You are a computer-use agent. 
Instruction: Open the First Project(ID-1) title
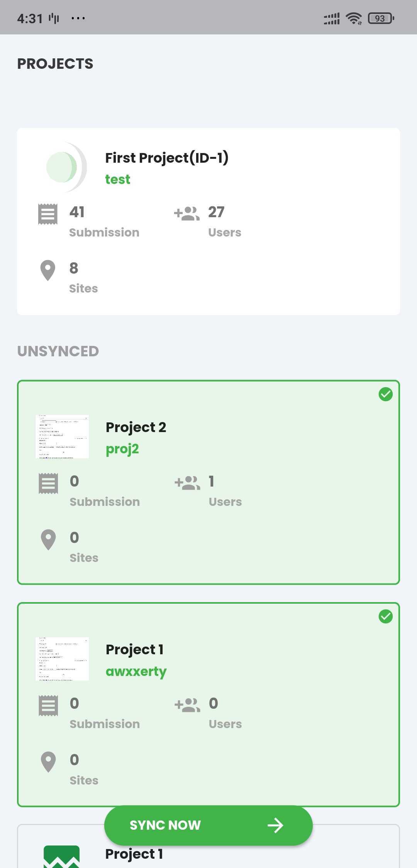167,158
